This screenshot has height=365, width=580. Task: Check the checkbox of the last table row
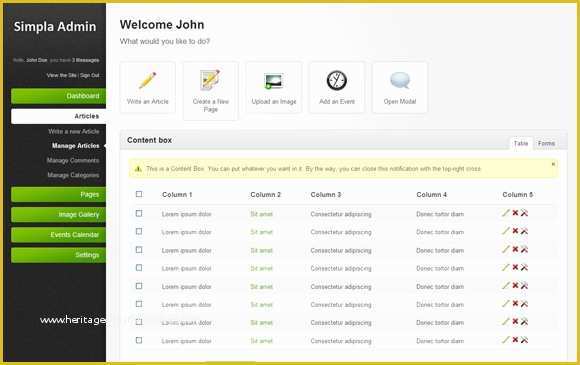click(139, 340)
